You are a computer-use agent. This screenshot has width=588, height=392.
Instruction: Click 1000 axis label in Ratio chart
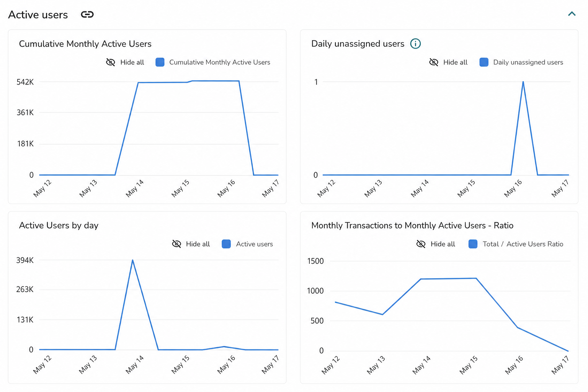click(315, 291)
